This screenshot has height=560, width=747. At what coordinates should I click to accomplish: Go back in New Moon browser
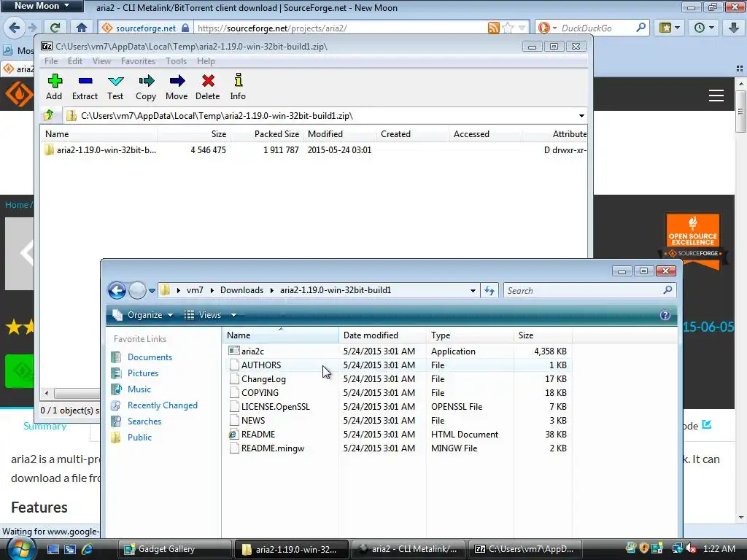coord(14,28)
